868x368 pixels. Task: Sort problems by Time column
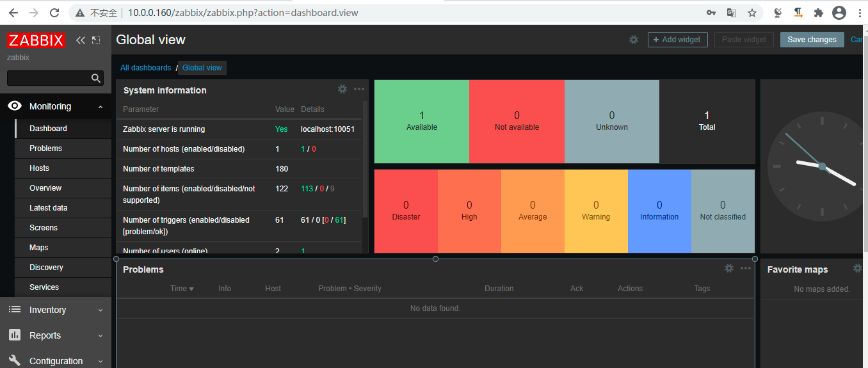pos(182,288)
